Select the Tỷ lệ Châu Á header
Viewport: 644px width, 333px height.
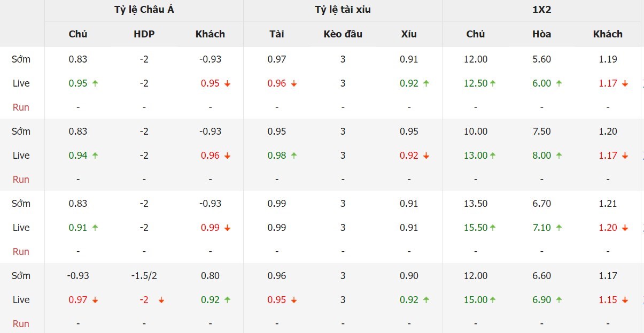(x=144, y=10)
